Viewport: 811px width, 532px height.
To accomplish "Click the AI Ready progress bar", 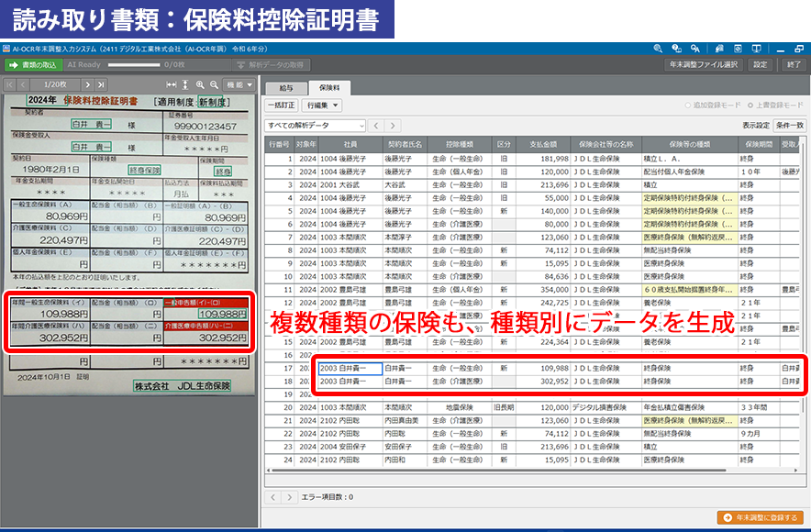I will (x=133, y=65).
